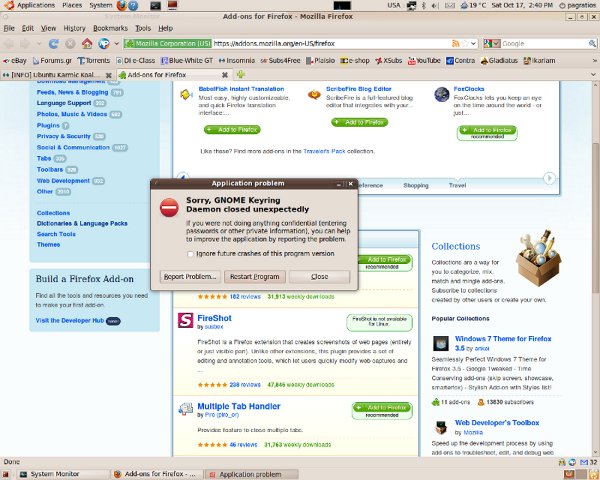Tick Ignore future crashes of this program version

click(x=190, y=254)
